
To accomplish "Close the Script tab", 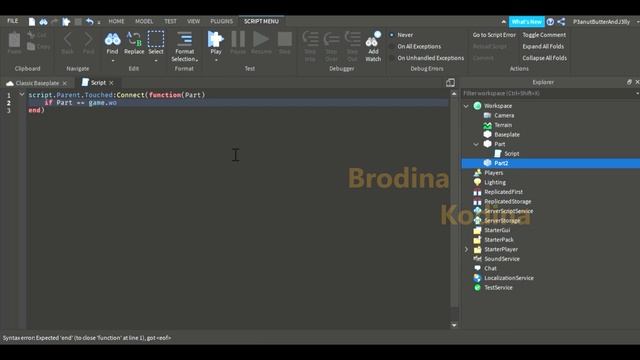I will (111, 83).
